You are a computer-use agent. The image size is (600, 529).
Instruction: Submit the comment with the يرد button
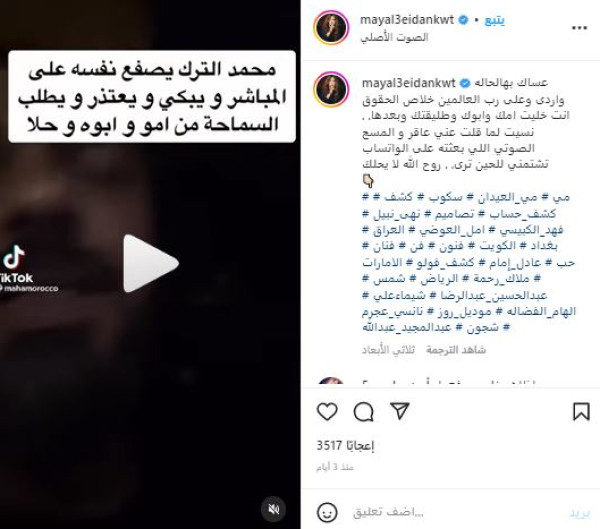tap(580, 513)
